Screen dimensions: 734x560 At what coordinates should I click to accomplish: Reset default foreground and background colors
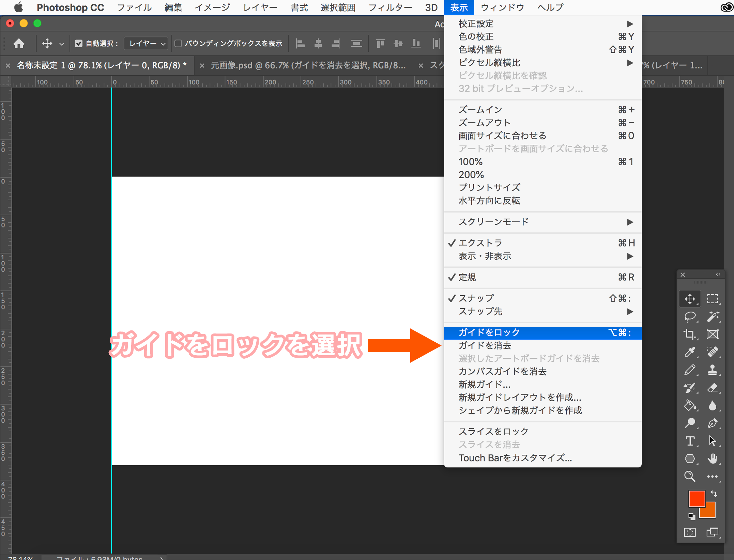[691, 516]
